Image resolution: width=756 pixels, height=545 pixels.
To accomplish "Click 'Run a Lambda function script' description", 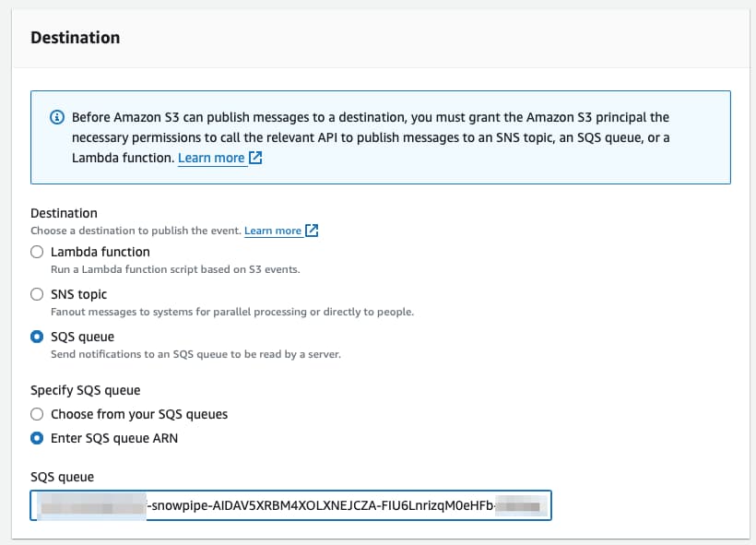I will [175, 269].
